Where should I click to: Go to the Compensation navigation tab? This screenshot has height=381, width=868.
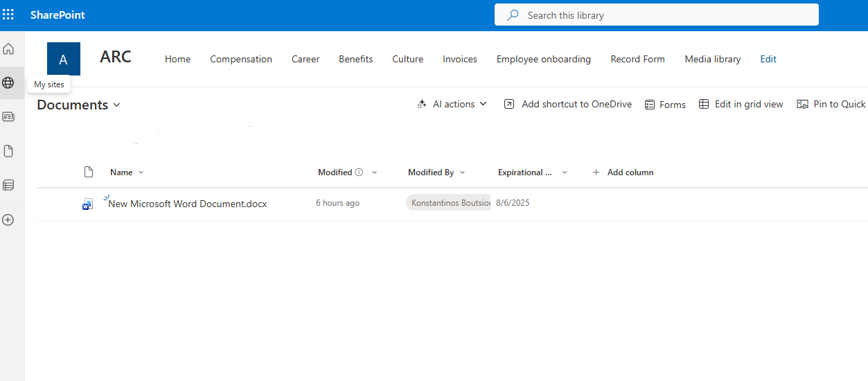pos(241,59)
